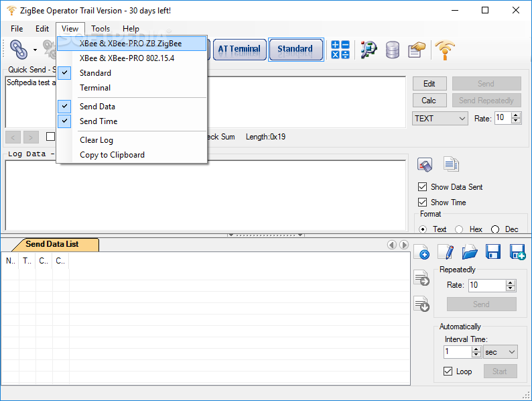Click the Send Repeatedly button
This screenshot has width=532, height=401.
[486, 101]
